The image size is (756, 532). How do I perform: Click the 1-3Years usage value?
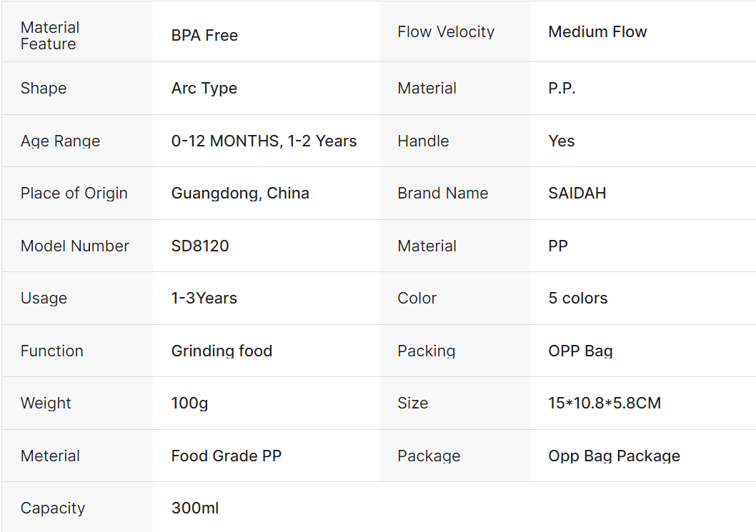pyautogui.click(x=204, y=298)
